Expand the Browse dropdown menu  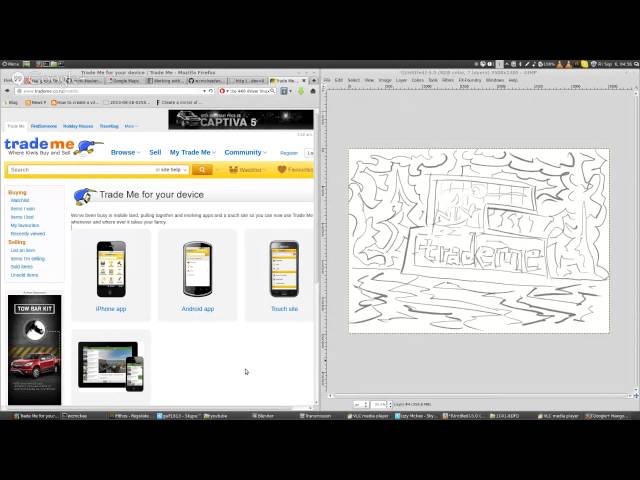125,153
